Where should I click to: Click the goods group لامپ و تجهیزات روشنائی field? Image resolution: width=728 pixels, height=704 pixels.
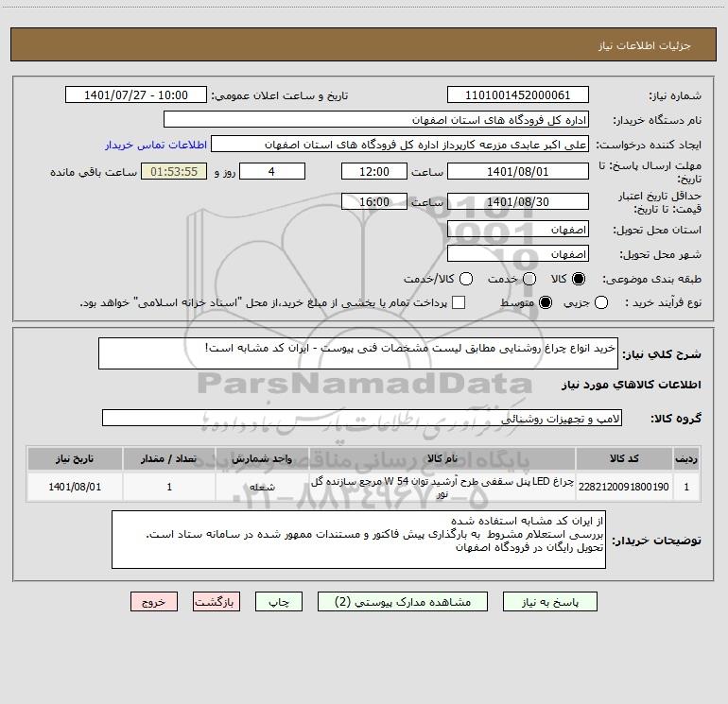tap(362, 418)
